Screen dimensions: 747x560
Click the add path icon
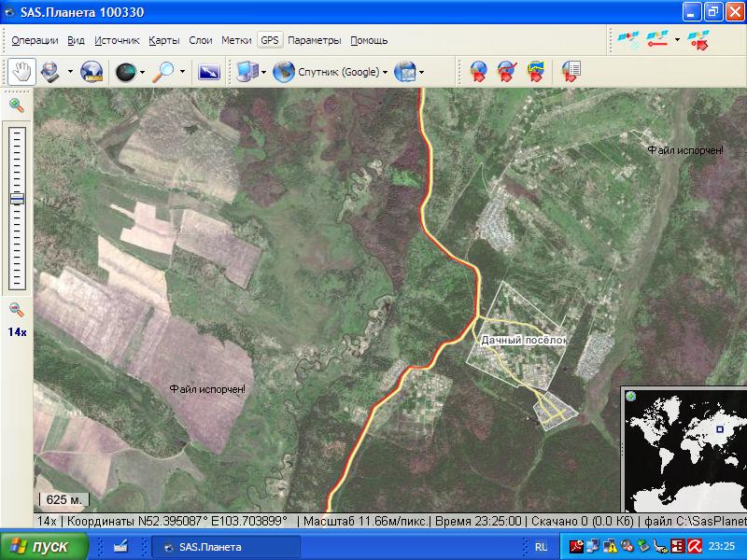pyautogui.click(x=507, y=71)
